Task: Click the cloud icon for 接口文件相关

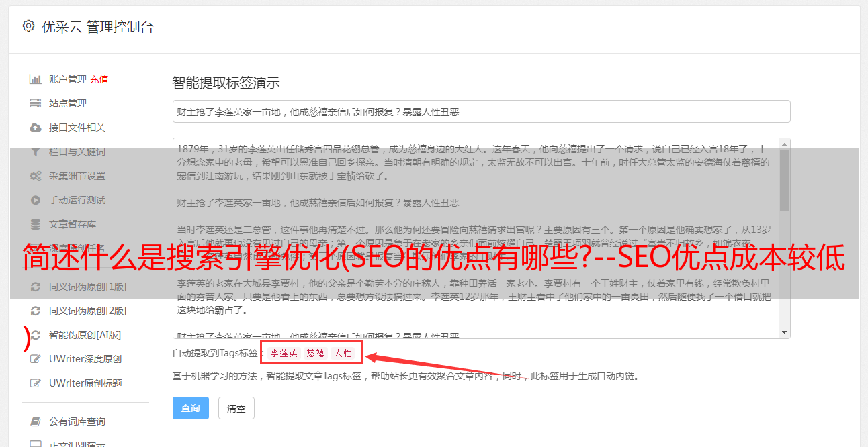Action: (x=36, y=128)
